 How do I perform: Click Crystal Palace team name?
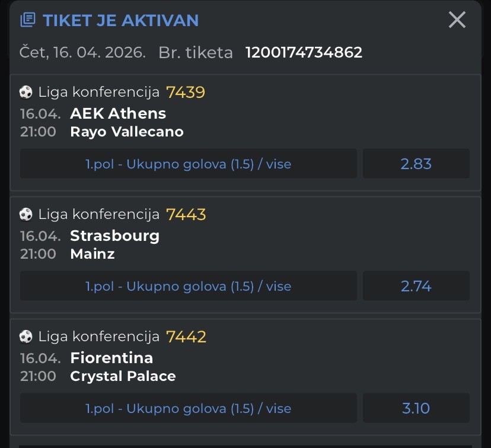coord(123,376)
